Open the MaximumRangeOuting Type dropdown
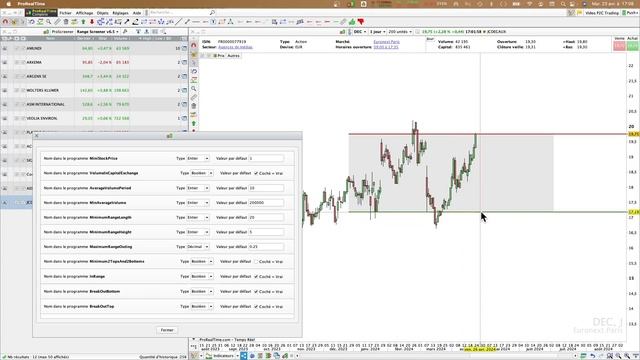Viewport: 640px width, 360px height. 198,247
